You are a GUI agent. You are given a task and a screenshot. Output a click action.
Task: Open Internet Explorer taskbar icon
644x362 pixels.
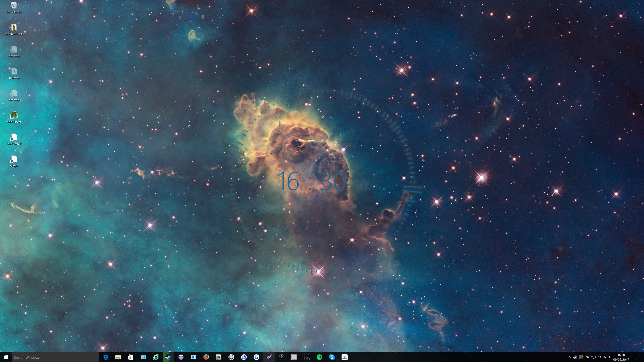pos(156,357)
